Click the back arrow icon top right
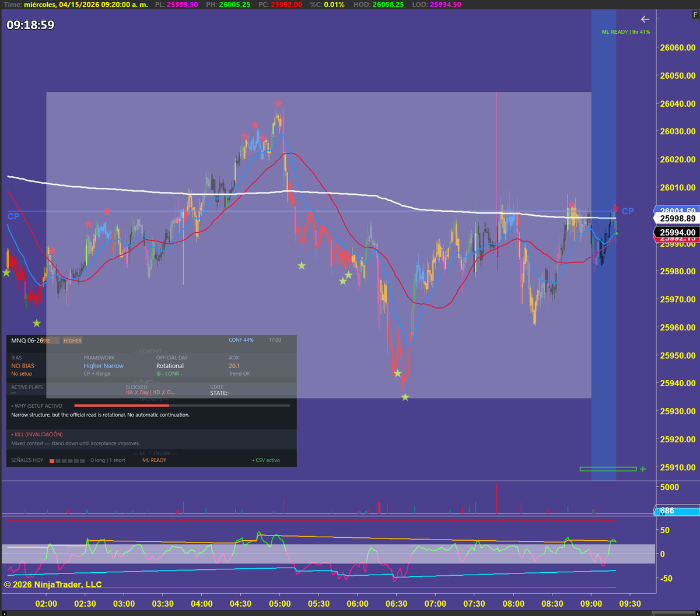The height and width of the screenshot is (616, 700). click(645, 19)
